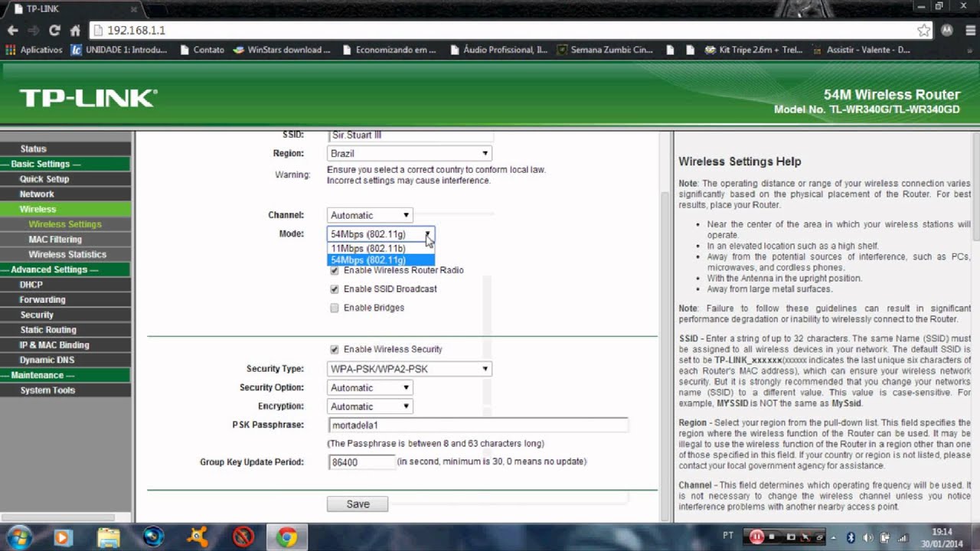Open the Encryption dropdown
The width and height of the screenshot is (980, 551).
point(370,406)
